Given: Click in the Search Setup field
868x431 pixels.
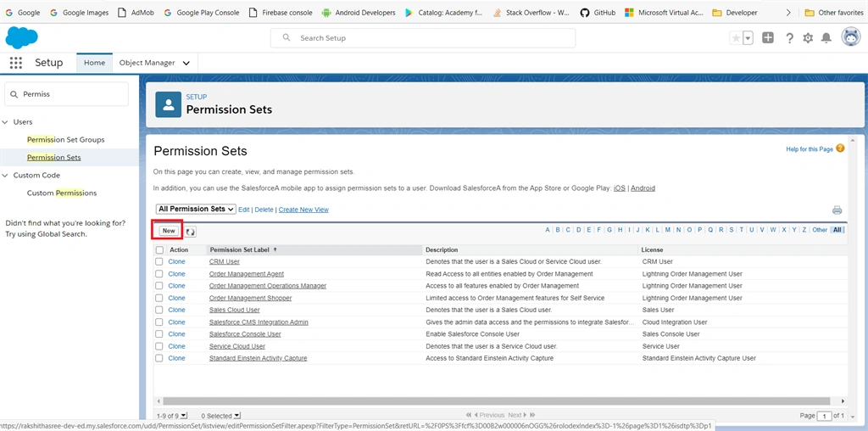Looking at the screenshot, I should point(423,38).
